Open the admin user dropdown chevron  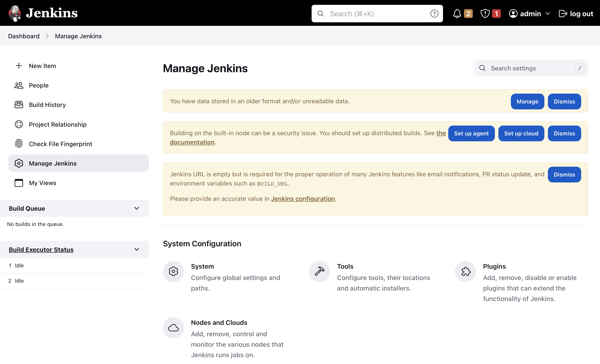coord(547,14)
